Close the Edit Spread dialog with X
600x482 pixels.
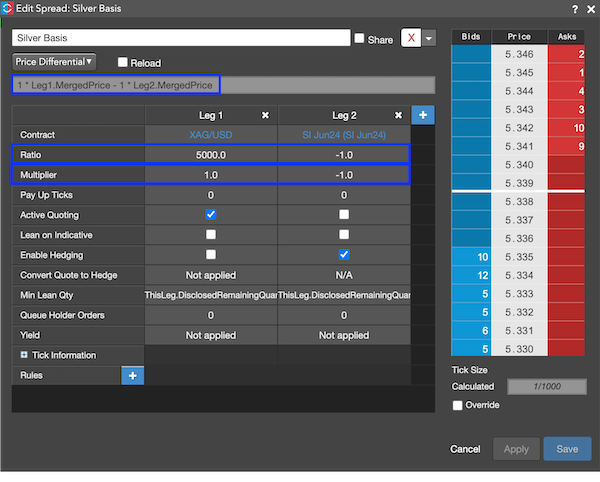point(591,9)
